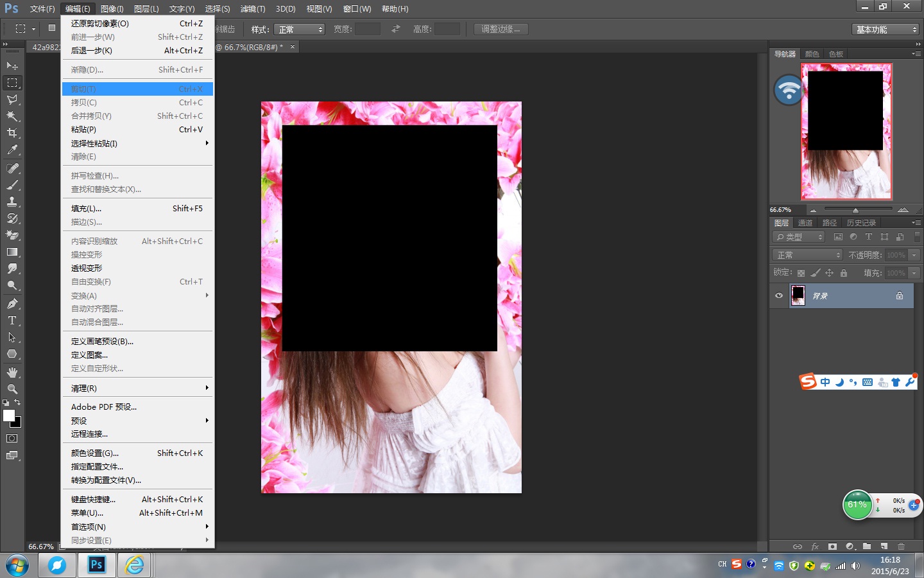Hide the 背景 layer with eye icon
Viewport: 924px width, 578px height.
pyautogui.click(x=779, y=295)
